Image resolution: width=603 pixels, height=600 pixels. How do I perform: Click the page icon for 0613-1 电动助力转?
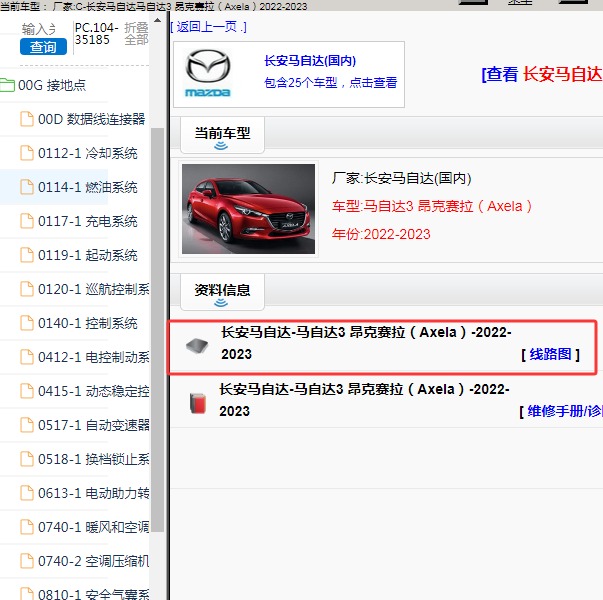[x=27, y=493]
